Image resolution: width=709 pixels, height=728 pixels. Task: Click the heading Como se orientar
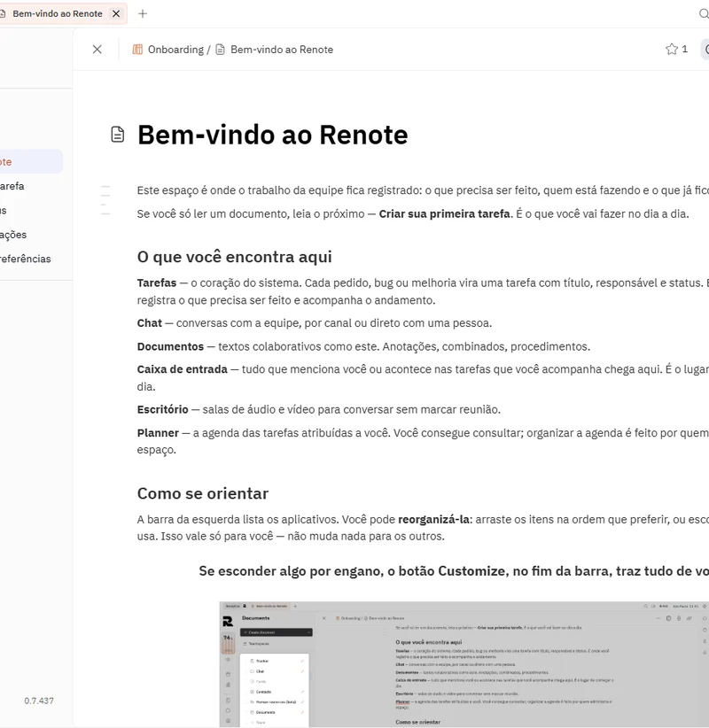(x=203, y=493)
